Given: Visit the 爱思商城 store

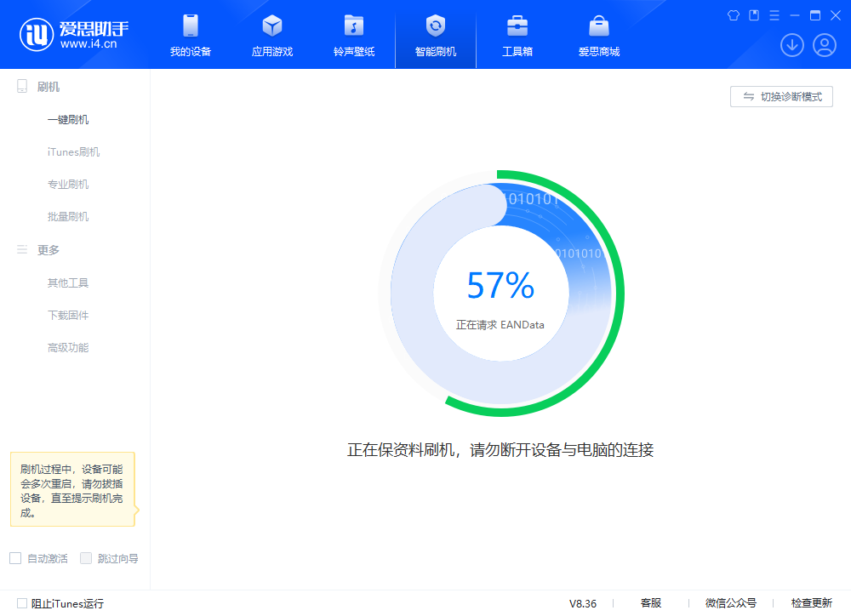Looking at the screenshot, I should coord(598,34).
